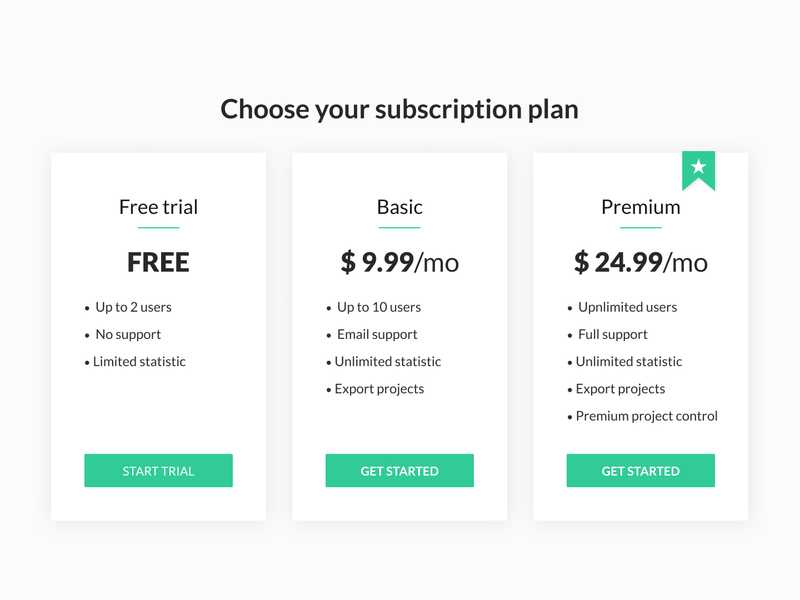Click 'Upnlimited users' in Premium plan

[x=627, y=307]
